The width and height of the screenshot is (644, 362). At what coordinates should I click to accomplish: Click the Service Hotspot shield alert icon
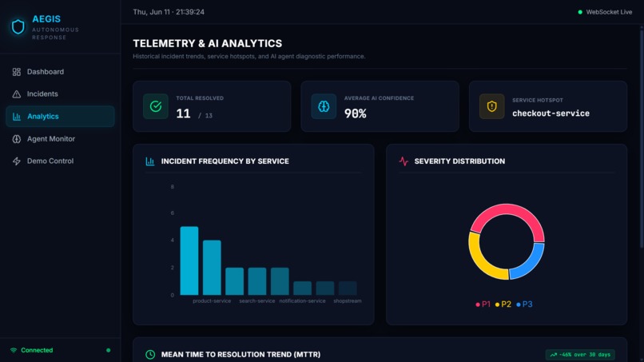pyautogui.click(x=491, y=106)
